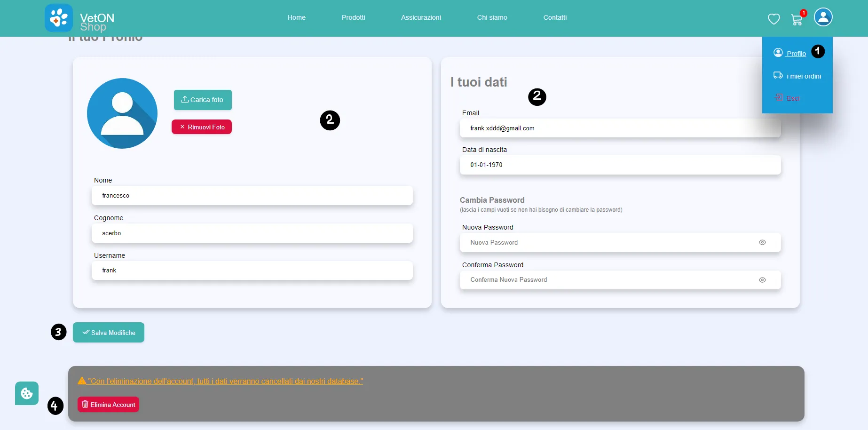Open the shopping cart icon
The width and height of the screenshot is (868, 430).
pos(797,19)
